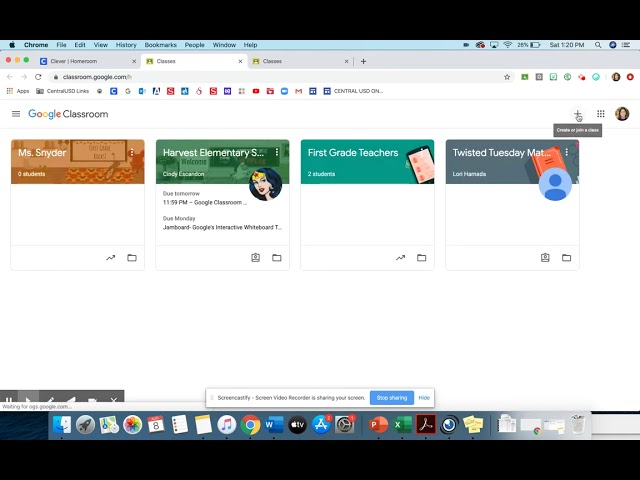Screen dimensions: 640x480
Task: Open your work icon for Twisted Tuesday class
Action: (545, 258)
